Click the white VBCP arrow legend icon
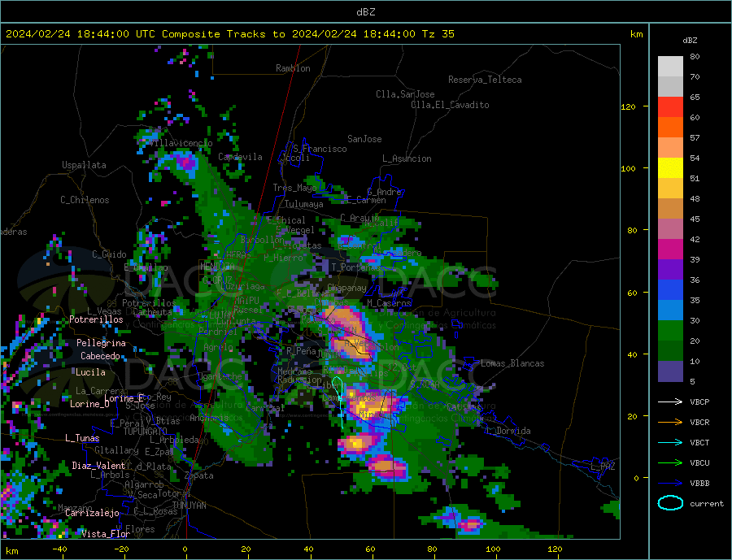Viewport: 732px width, 560px height. pyautogui.click(x=670, y=402)
